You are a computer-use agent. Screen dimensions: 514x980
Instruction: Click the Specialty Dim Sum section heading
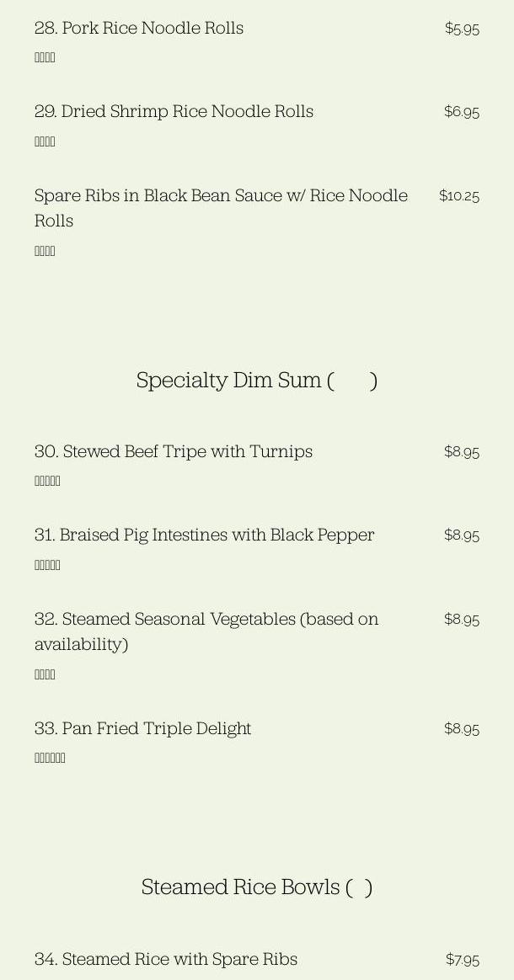point(256,381)
